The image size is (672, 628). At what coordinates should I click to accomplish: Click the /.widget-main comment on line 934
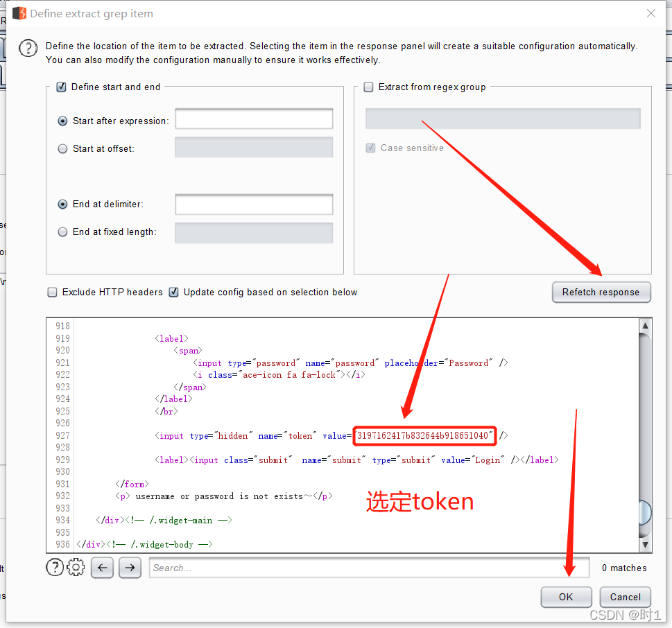coord(180,521)
